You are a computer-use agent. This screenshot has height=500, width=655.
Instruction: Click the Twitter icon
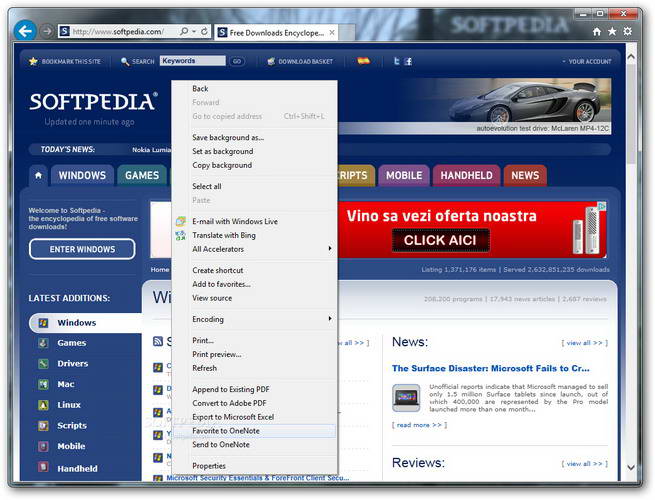(396, 61)
